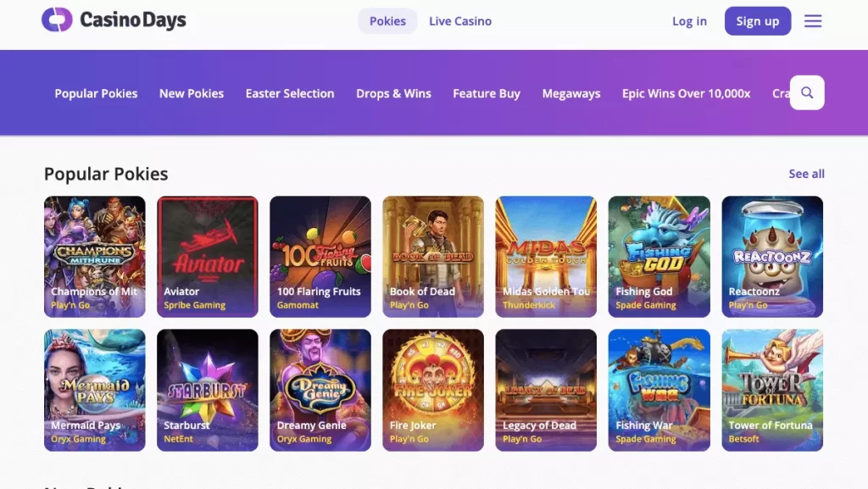The image size is (868, 489).
Task: Click the search magnifier icon
Action: [x=807, y=93]
